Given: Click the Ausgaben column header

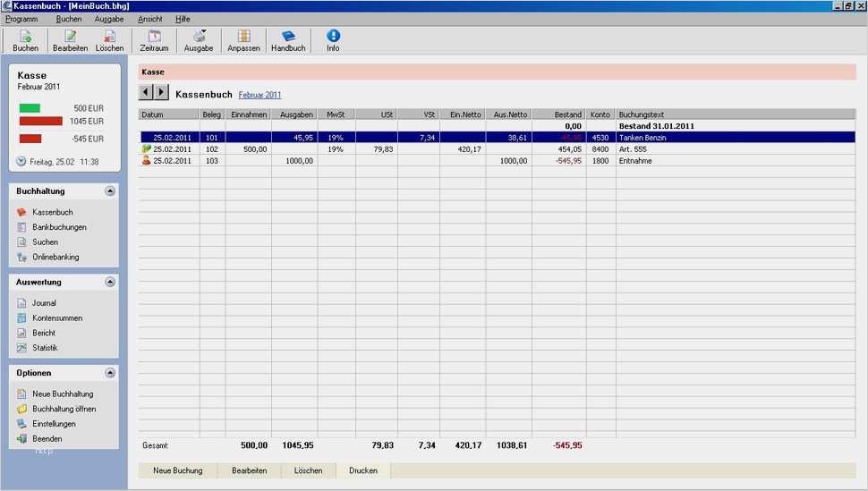Looking at the screenshot, I should click(x=294, y=114).
